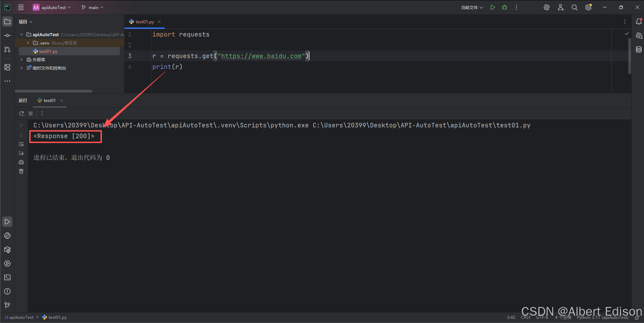Click the <Response [200]> console output
644x323 pixels.
tap(64, 136)
